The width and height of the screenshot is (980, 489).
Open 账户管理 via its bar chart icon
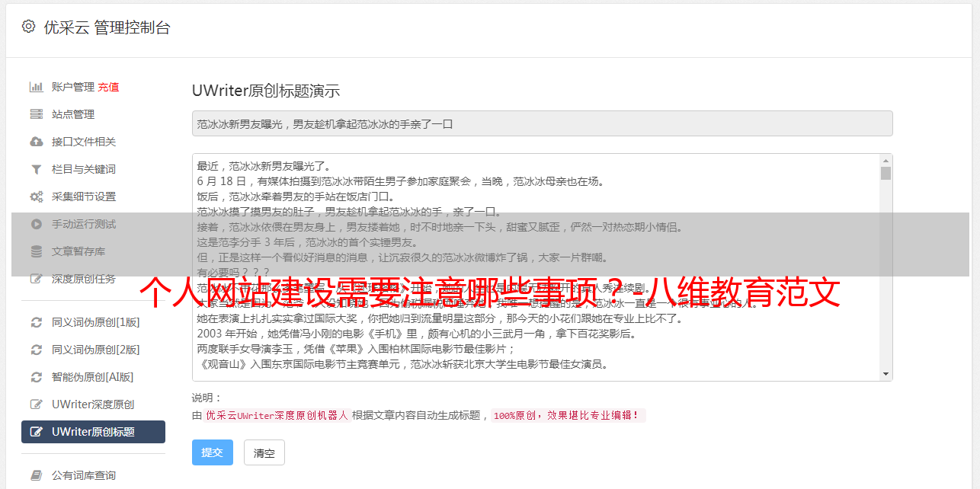point(36,87)
